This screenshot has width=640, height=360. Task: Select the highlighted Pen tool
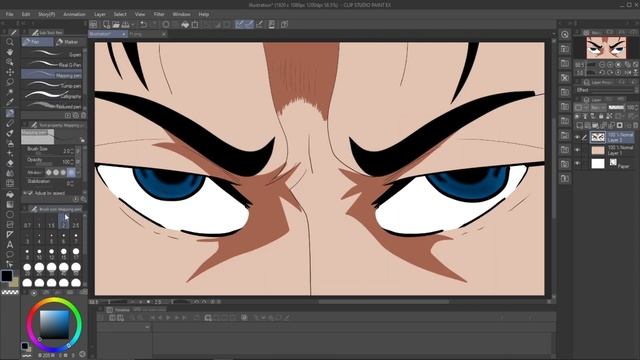coord(10,113)
